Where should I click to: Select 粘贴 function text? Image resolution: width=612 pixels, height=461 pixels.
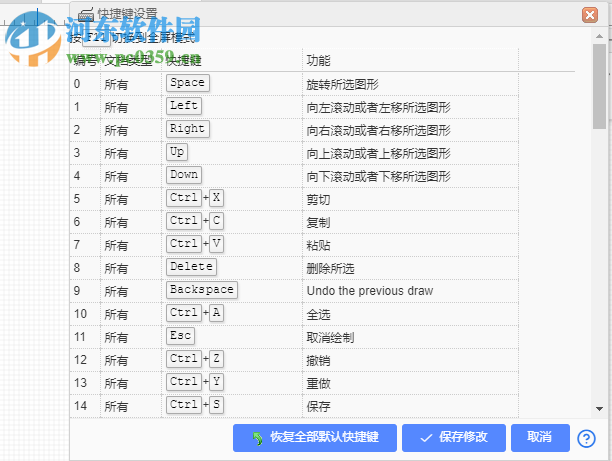tap(318, 246)
